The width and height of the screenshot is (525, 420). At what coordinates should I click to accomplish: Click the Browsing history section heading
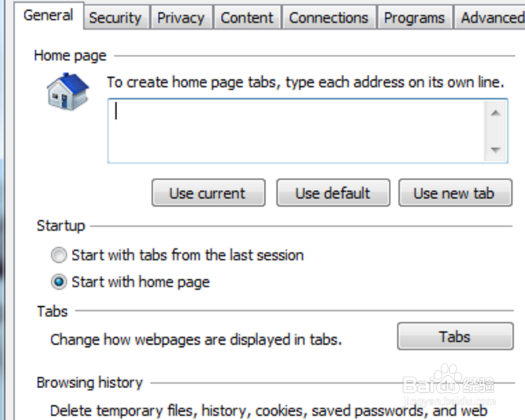89,383
